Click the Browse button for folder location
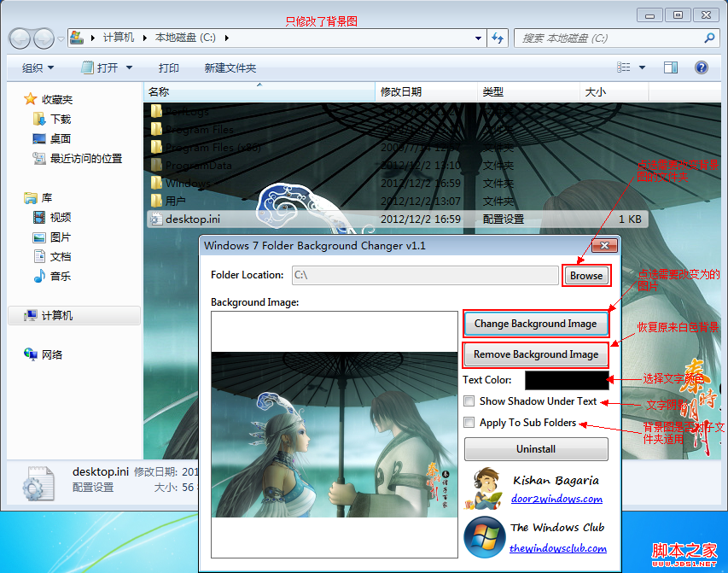This screenshot has width=728, height=573. click(587, 275)
